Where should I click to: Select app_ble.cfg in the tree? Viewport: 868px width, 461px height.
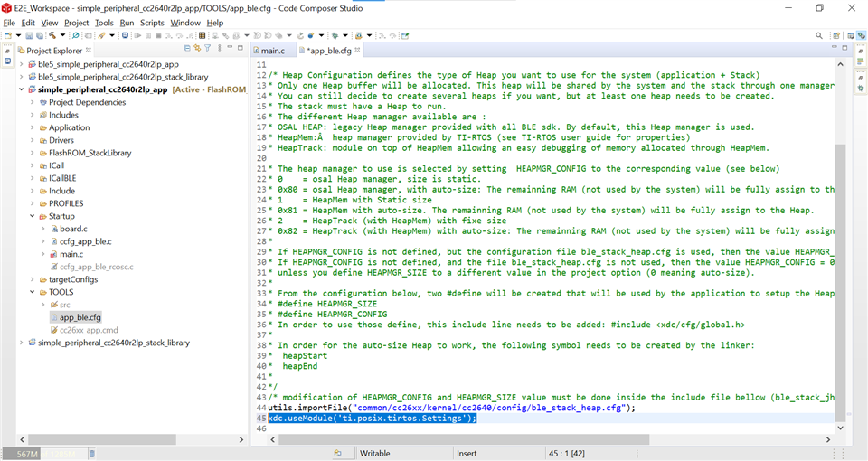pyautogui.click(x=80, y=317)
